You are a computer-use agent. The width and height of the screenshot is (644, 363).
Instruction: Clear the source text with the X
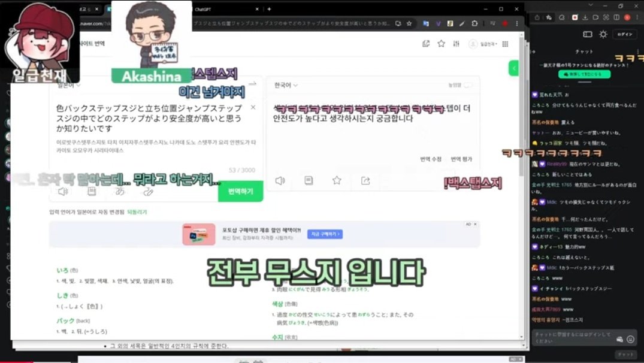[x=253, y=107]
